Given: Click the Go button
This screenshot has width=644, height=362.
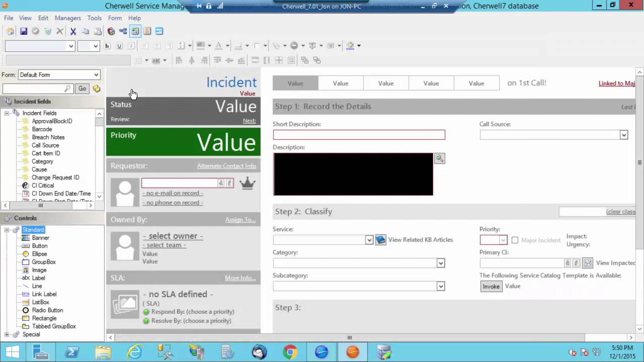Looking at the screenshot, I should coord(82,88).
